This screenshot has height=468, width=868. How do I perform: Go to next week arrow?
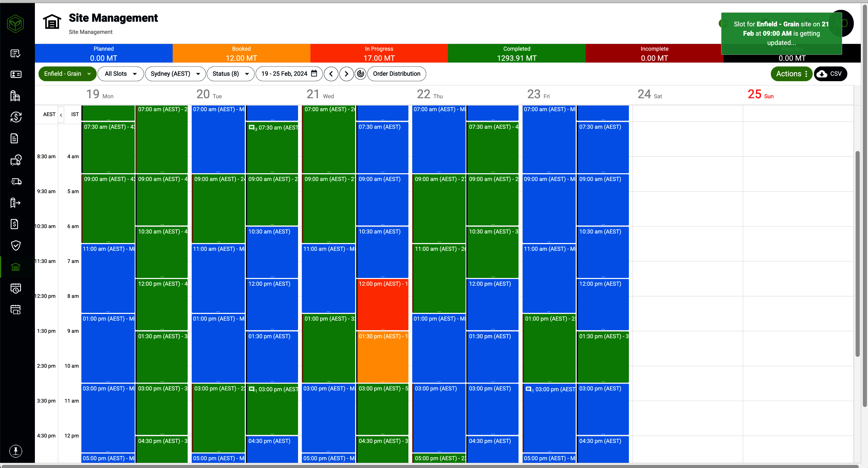(x=346, y=73)
